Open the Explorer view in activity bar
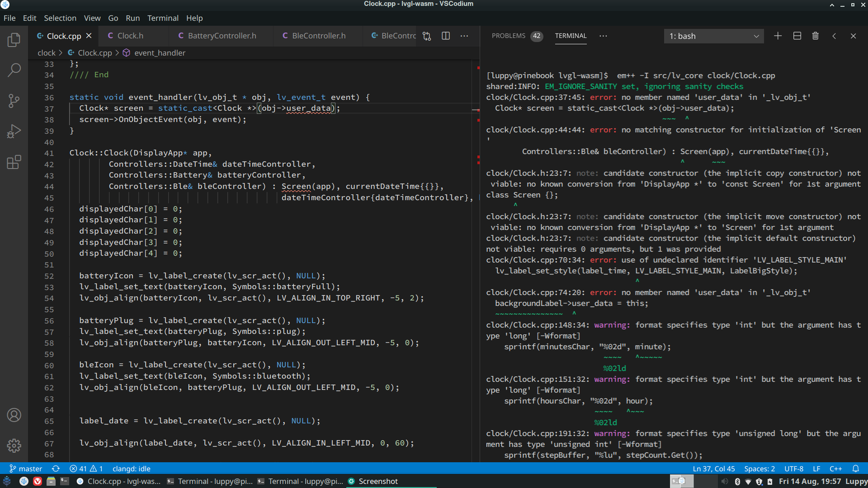Screen dimensions: 868x488 [x=14, y=40]
